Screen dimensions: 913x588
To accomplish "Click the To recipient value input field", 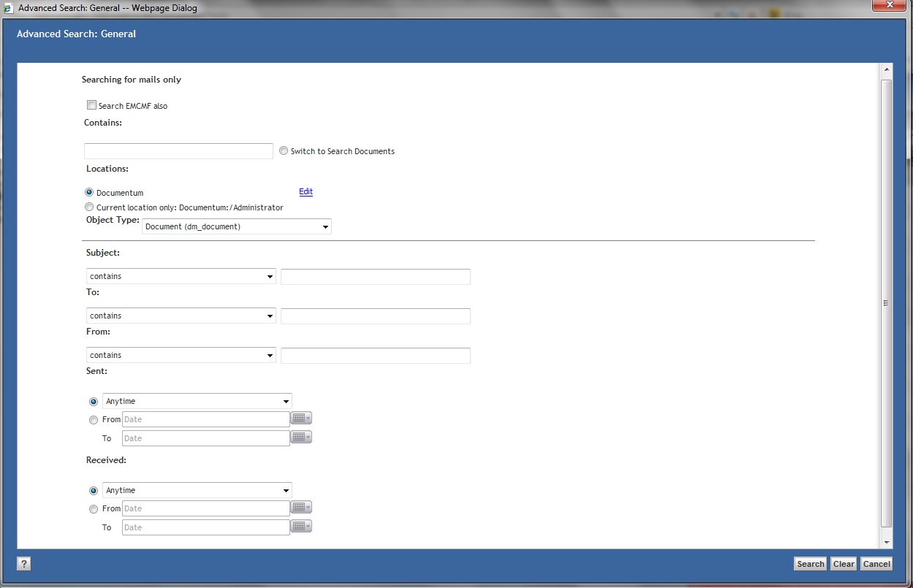I will coord(376,316).
